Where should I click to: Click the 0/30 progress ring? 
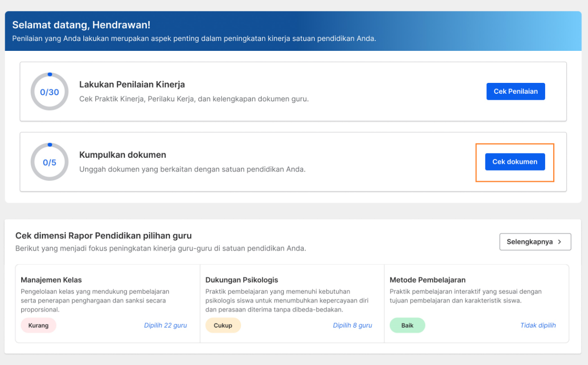[49, 92]
